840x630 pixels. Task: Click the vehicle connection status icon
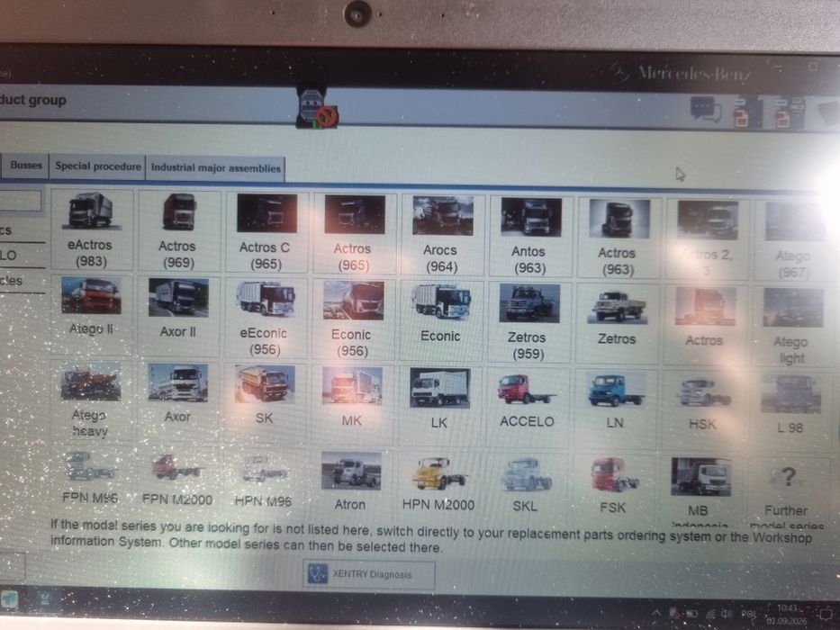[317, 109]
